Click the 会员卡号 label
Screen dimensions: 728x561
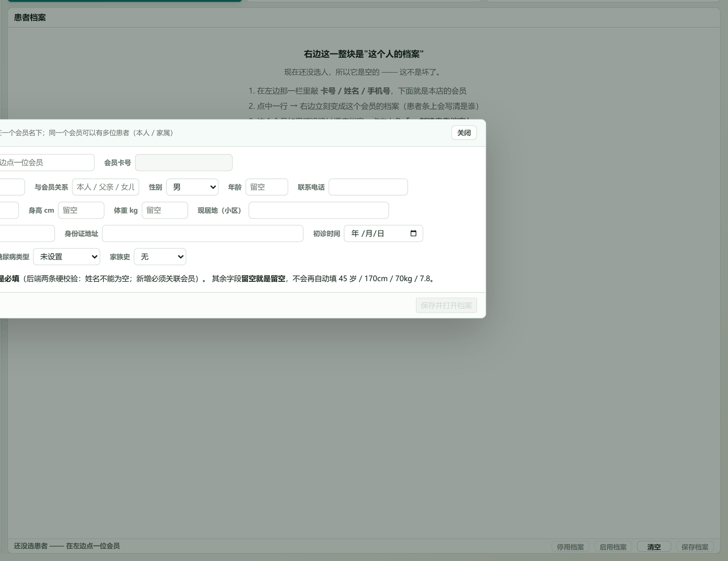pyautogui.click(x=117, y=163)
